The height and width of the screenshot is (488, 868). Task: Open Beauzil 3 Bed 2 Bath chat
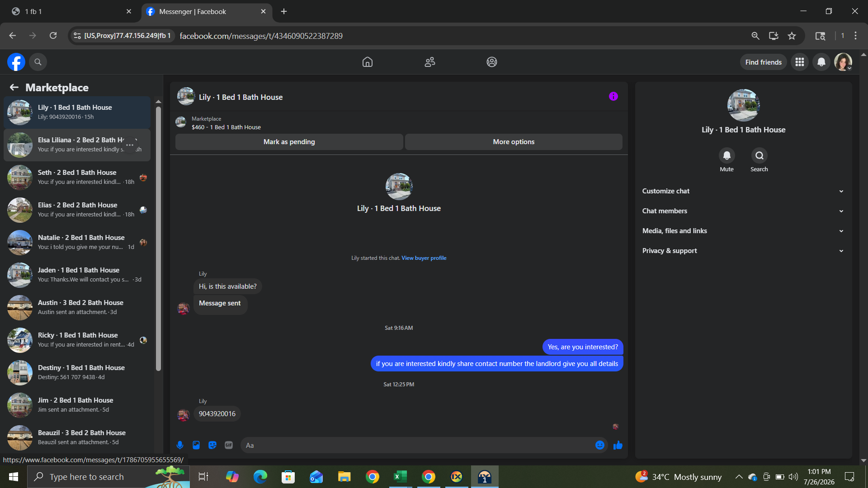click(77, 437)
